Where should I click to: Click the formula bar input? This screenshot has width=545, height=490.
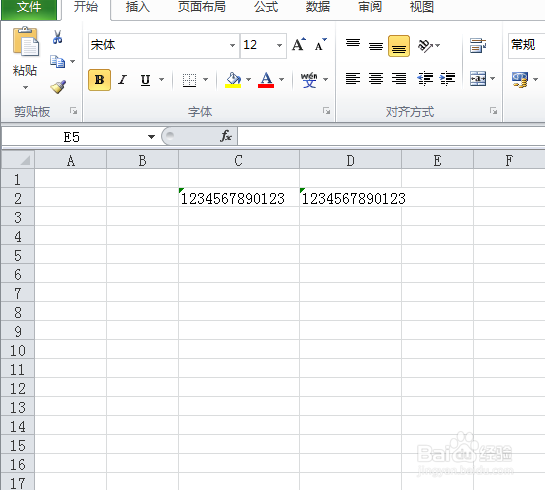[x=391, y=136]
